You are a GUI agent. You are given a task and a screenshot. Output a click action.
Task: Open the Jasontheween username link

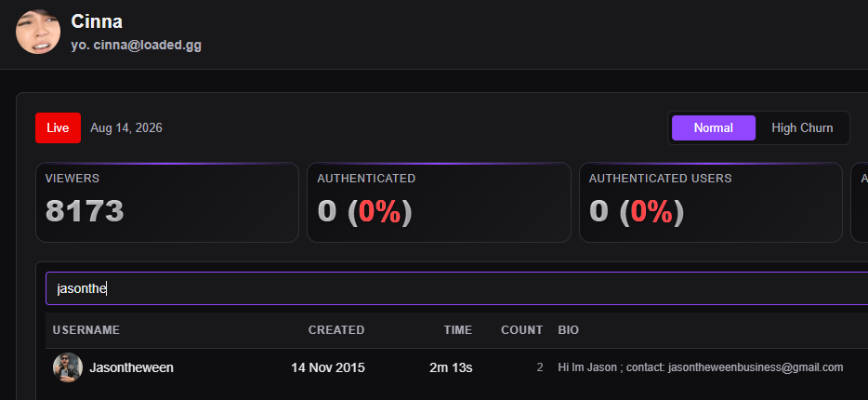tap(132, 367)
